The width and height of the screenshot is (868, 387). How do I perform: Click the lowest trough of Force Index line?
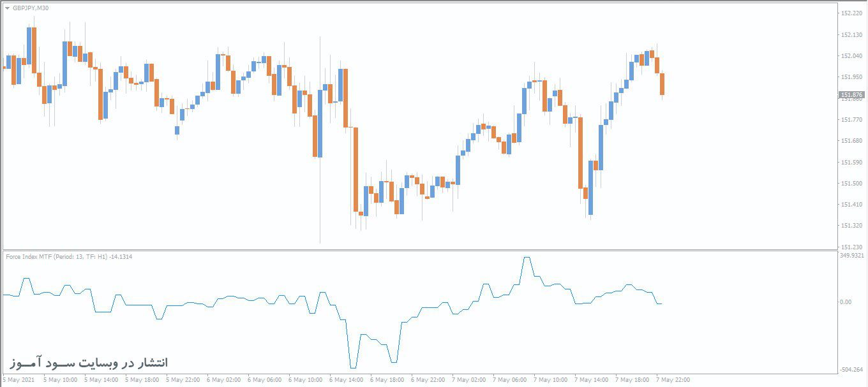(353, 368)
